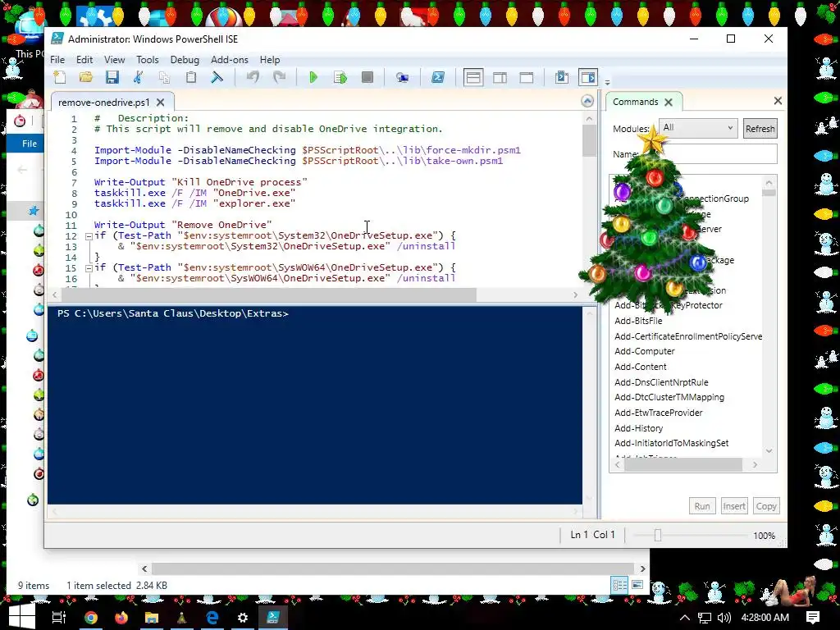Switch File Explorer to details view icon
The height and width of the screenshot is (630, 840).
pyautogui.click(x=620, y=585)
